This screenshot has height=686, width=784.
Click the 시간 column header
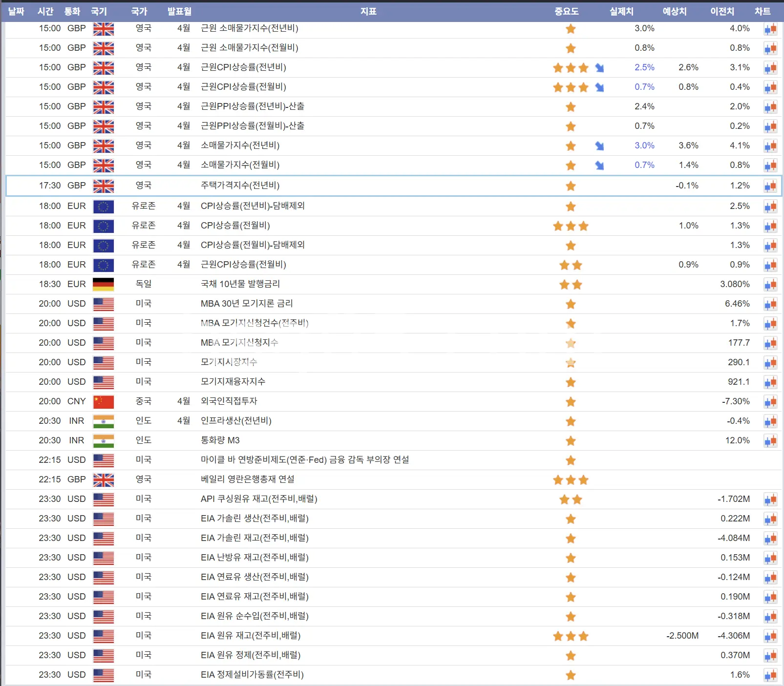coord(45,11)
